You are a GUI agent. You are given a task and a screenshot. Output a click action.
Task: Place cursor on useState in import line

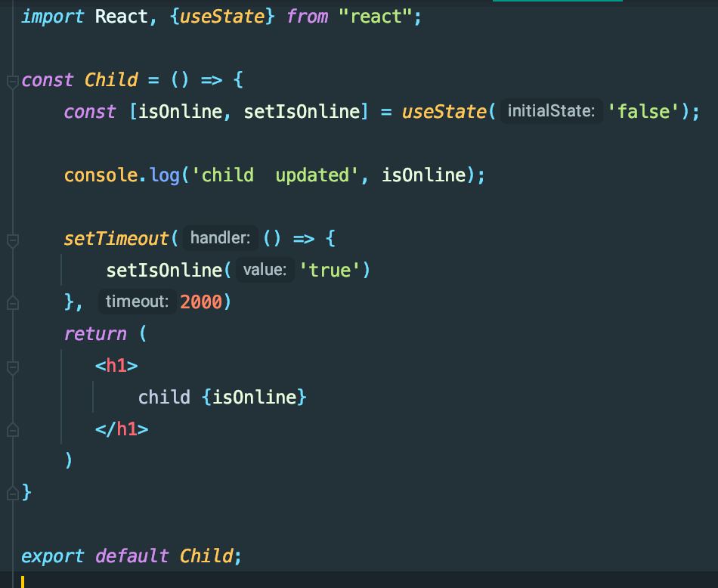pos(222,17)
